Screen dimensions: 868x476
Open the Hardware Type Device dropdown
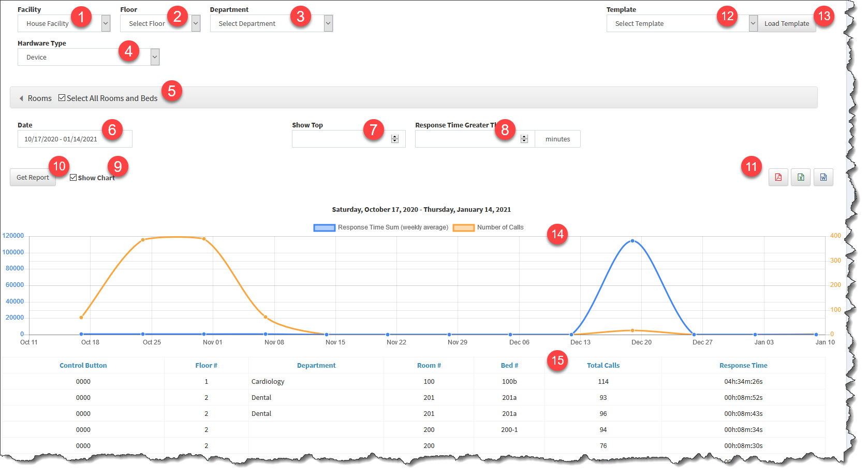coord(89,57)
